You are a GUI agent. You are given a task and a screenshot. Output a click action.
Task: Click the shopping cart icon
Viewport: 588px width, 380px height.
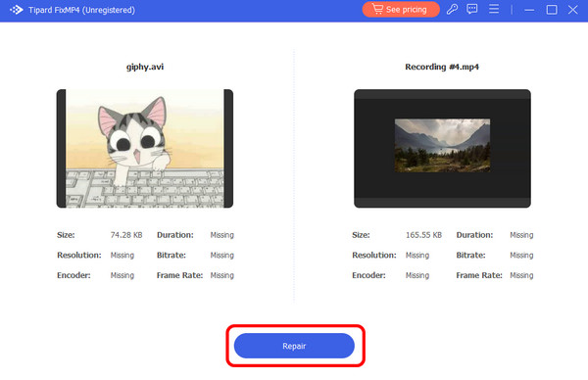pos(377,9)
